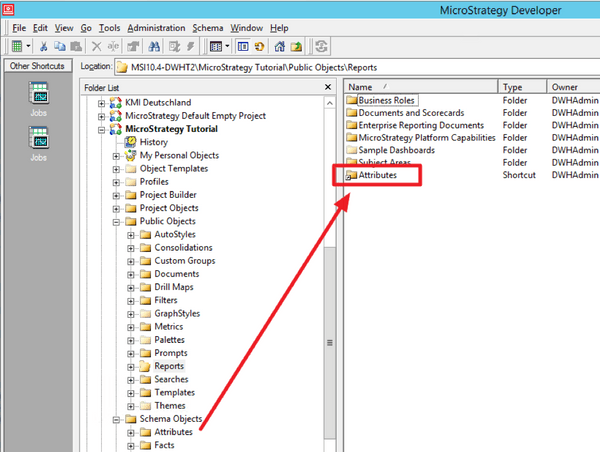
Task: Click the Properties toolbar icon
Action: tap(133, 46)
